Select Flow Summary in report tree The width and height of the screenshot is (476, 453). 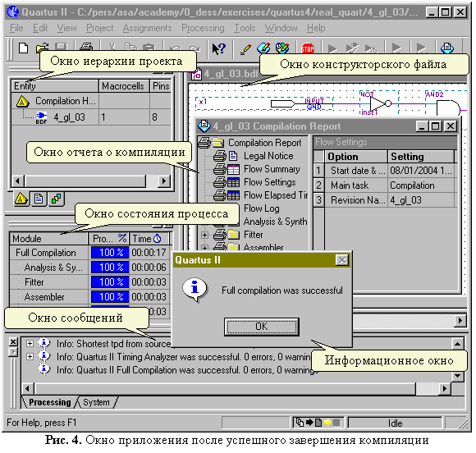click(272, 169)
